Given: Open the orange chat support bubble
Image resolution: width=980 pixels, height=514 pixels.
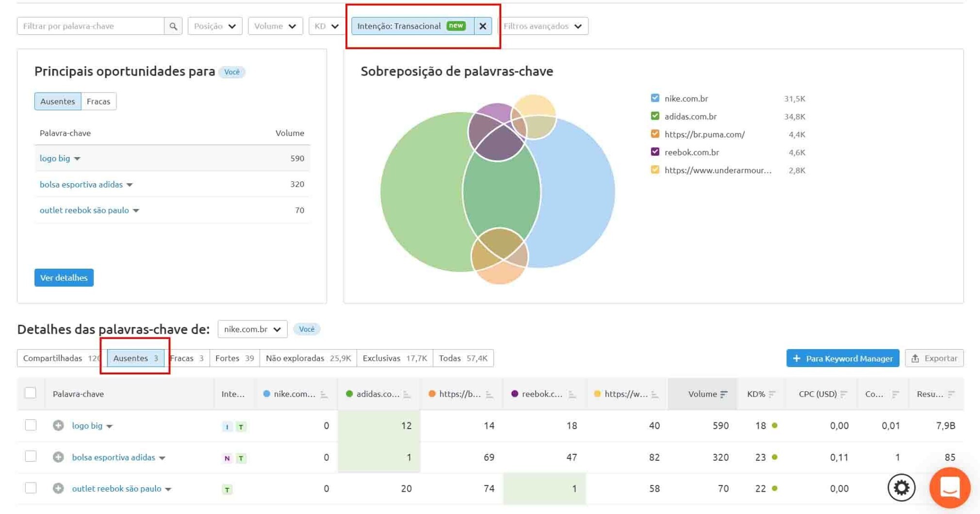Looking at the screenshot, I should tap(950, 487).
